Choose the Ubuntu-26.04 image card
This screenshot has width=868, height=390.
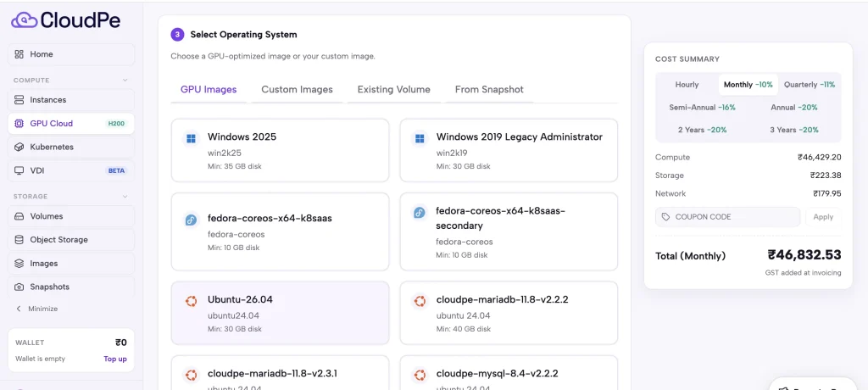click(x=280, y=313)
